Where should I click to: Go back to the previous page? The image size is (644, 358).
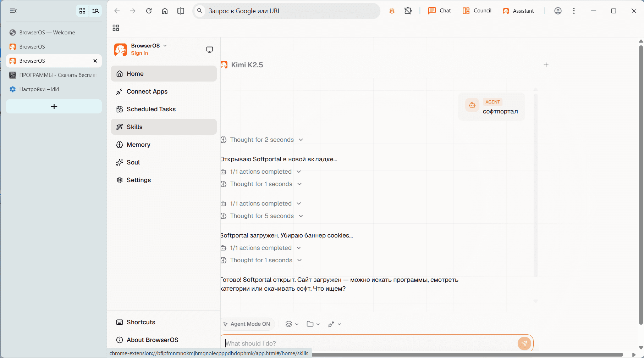[117, 11]
